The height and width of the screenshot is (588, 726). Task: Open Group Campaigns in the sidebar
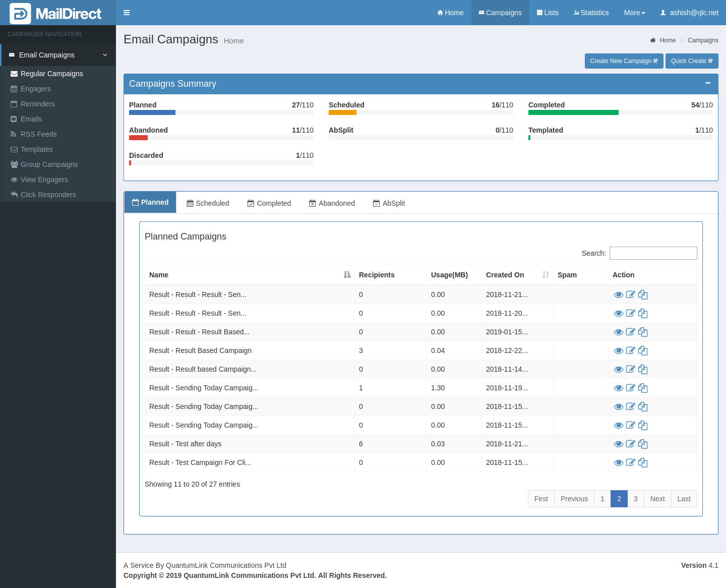click(49, 164)
